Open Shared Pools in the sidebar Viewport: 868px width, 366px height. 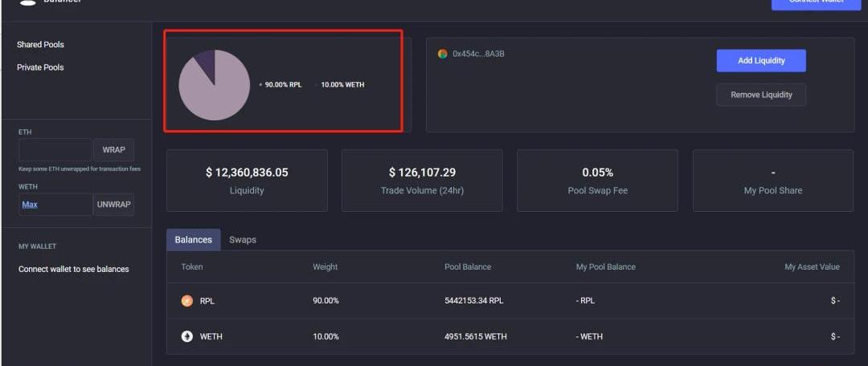(x=40, y=44)
